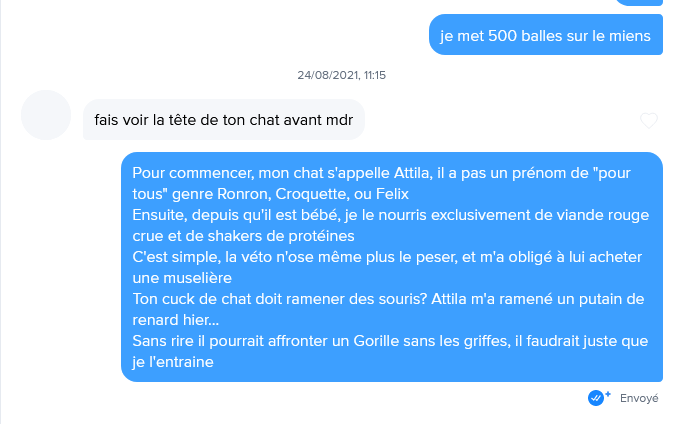Click the partially visible blue bubble at the top

pyautogui.click(x=638, y=2)
